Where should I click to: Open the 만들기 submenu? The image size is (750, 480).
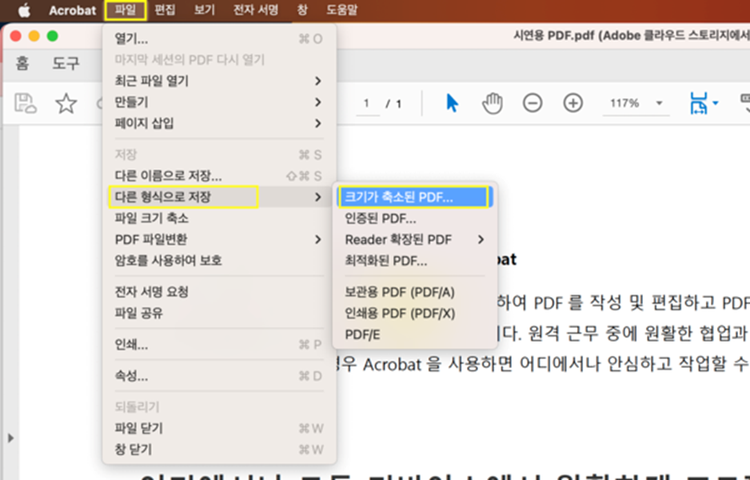pyautogui.click(x=219, y=102)
